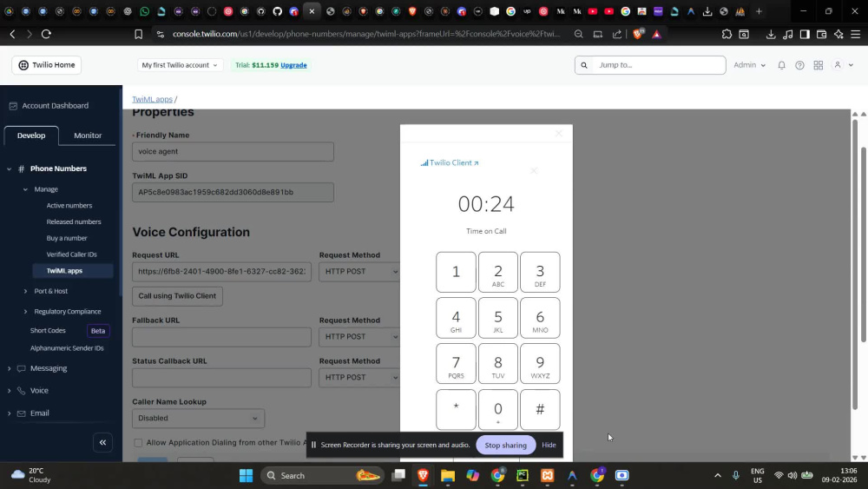Open Released numbers in sidebar
The height and width of the screenshot is (489, 868).
click(74, 222)
